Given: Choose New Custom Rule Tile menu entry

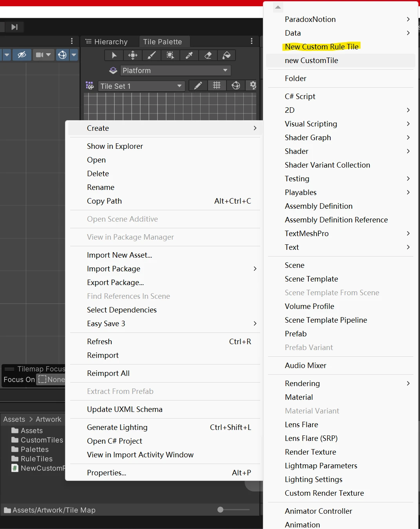Looking at the screenshot, I should [321, 47].
